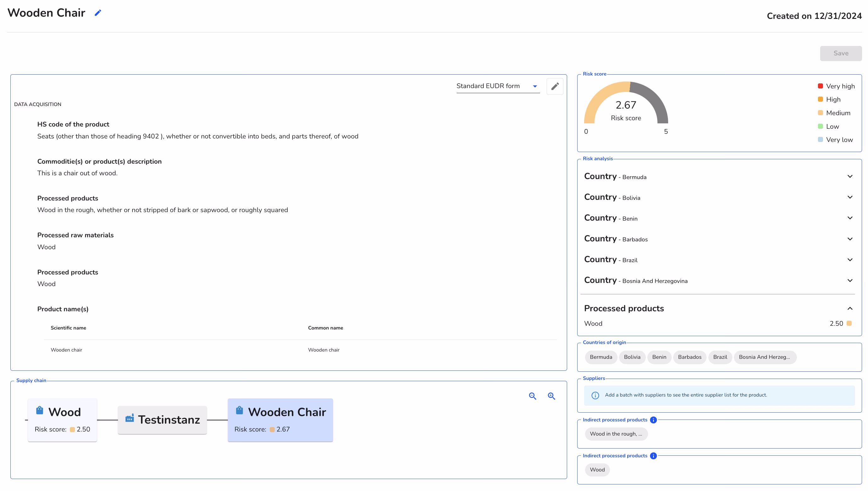Select the Wooden Chair supply chain node
Viewport: 868px width, 491px height.
280,420
